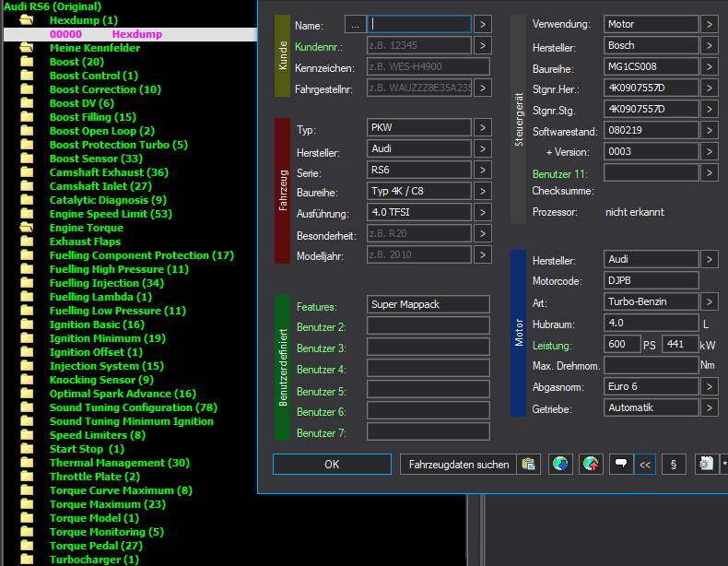Click the ellipsis button next to Name field
The image size is (728, 566).
point(355,25)
